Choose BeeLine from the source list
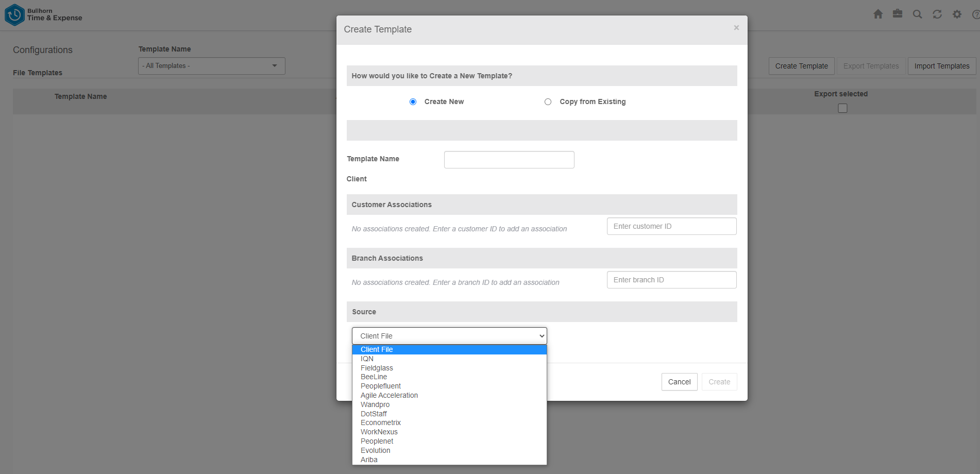Image resolution: width=980 pixels, height=474 pixels. pos(449,377)
